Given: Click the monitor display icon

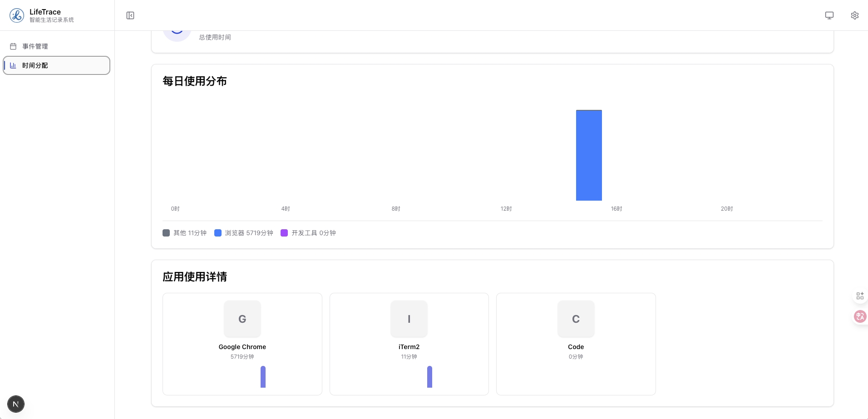Looking at the screenshot, I should 829,15.
